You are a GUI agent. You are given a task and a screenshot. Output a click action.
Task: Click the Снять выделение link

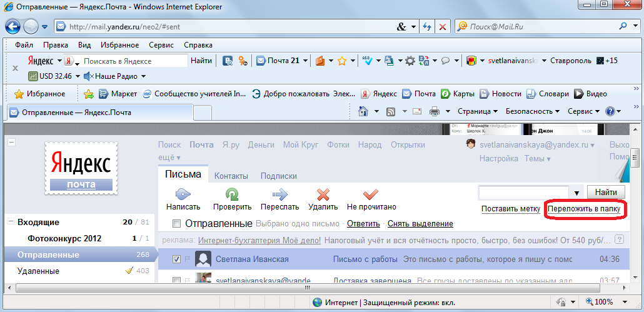[421, 224]
